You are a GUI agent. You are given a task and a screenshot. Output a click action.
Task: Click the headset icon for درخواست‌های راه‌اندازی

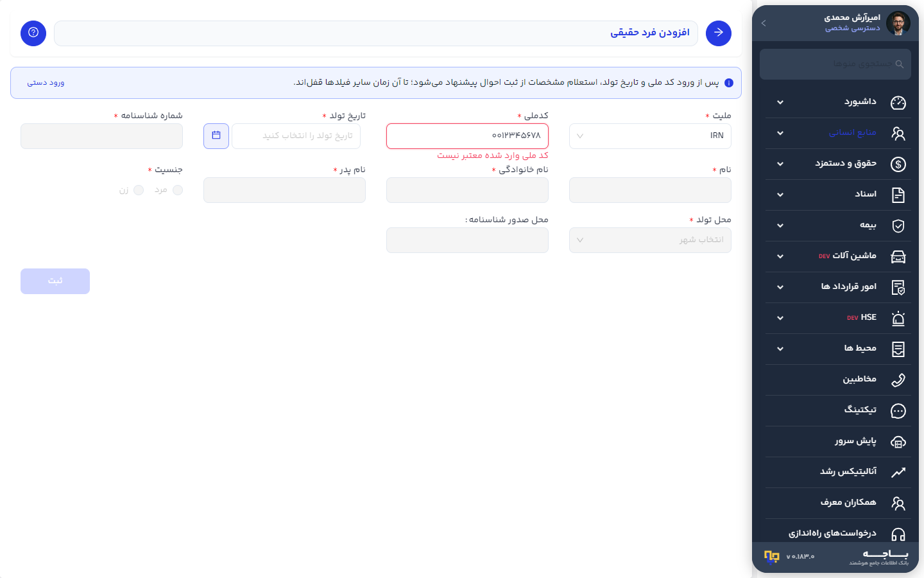898,534
